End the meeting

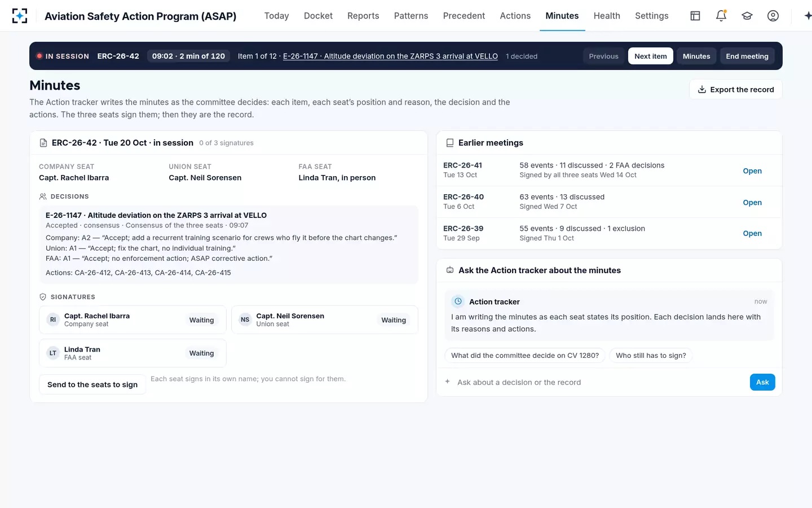tap(747, 56)
